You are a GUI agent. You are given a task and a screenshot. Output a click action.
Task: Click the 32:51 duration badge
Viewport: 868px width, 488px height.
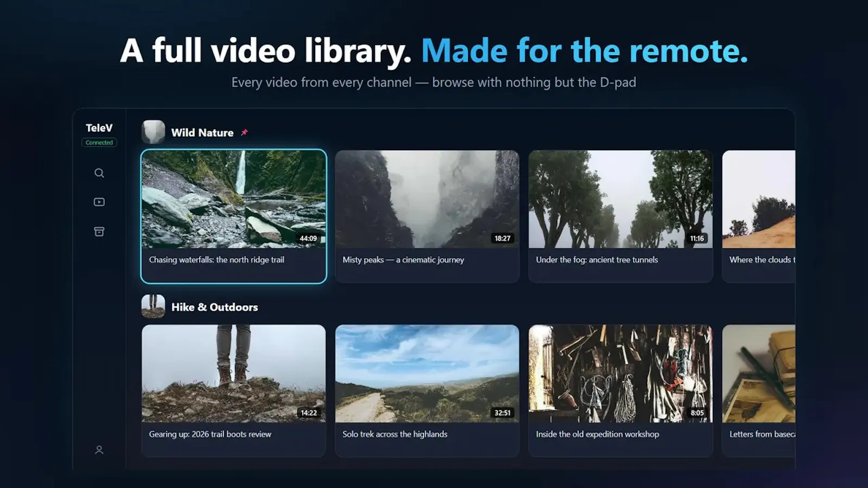(502, 413)
